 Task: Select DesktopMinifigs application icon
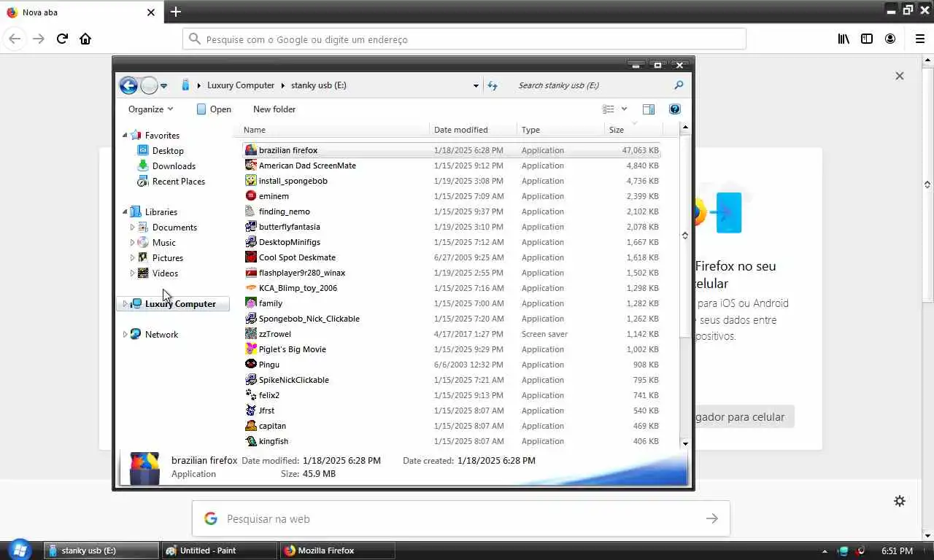point(251,242)
